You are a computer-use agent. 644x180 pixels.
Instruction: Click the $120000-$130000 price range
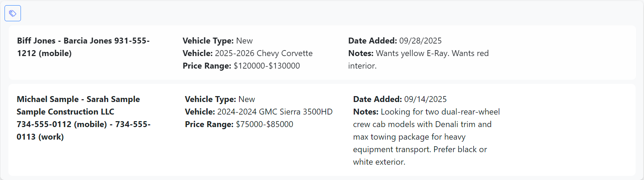(x=267, y=66)
